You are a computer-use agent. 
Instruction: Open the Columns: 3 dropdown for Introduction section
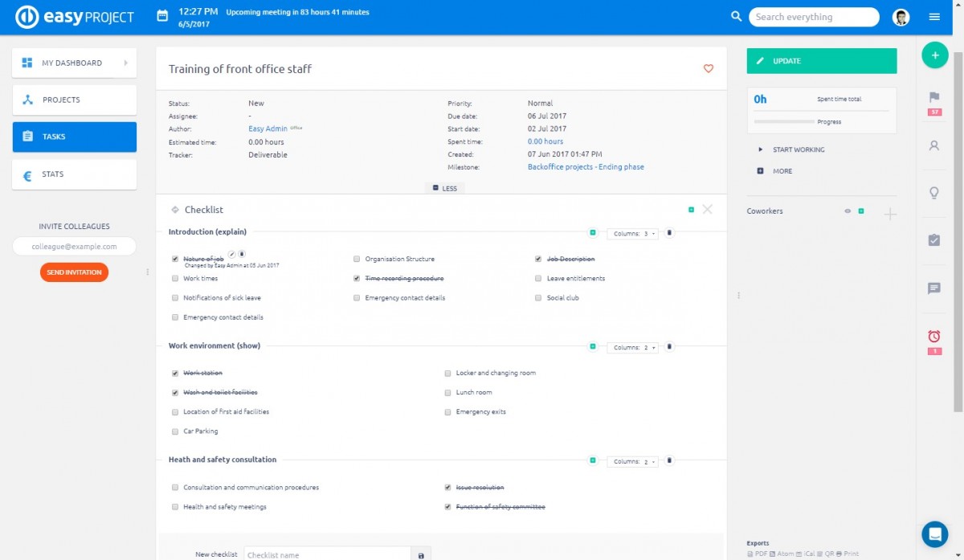click(634, 233)
